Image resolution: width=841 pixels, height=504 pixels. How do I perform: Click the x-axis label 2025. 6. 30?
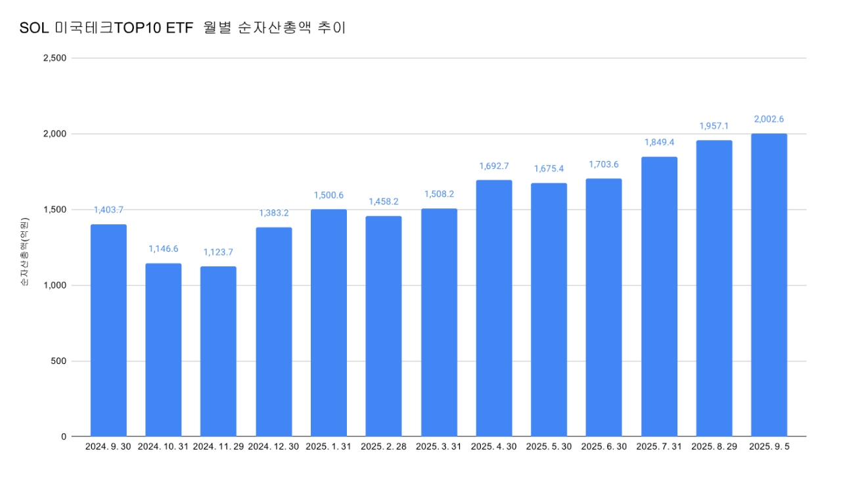coord(604,446)
